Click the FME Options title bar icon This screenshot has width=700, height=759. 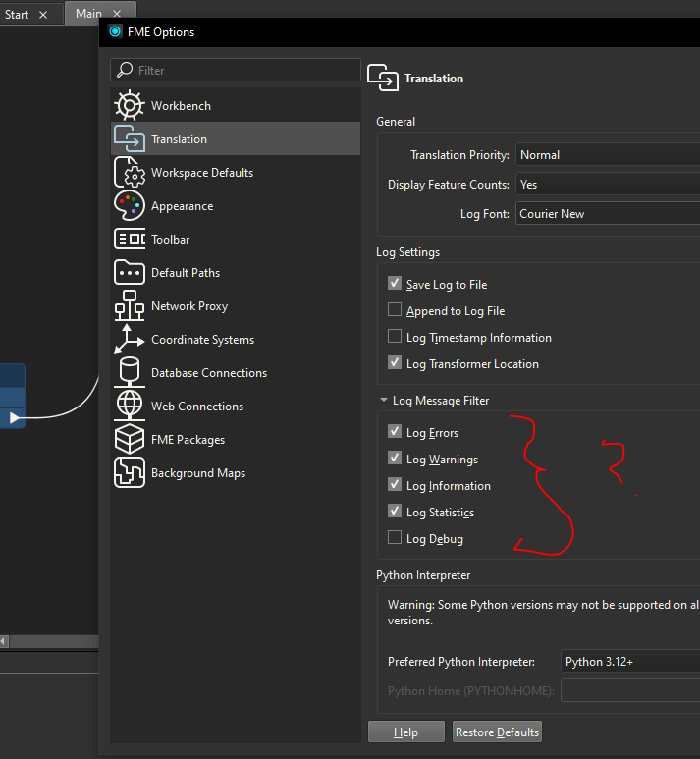click(x=115, y=32)
